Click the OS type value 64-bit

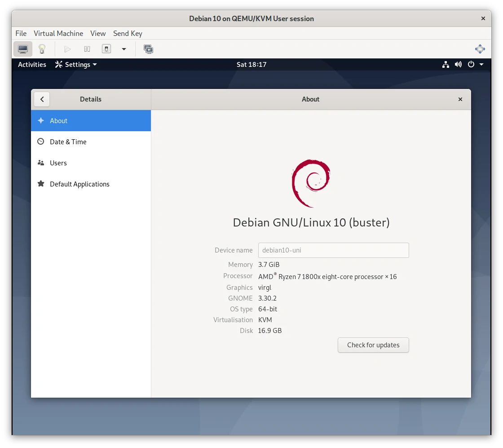[x=268, y=309]
